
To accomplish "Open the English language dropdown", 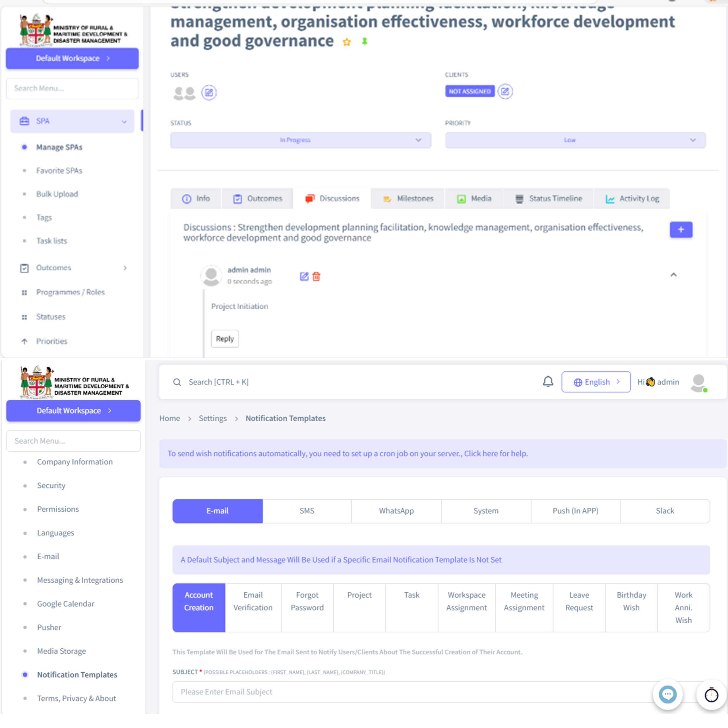I will (596, 382).
